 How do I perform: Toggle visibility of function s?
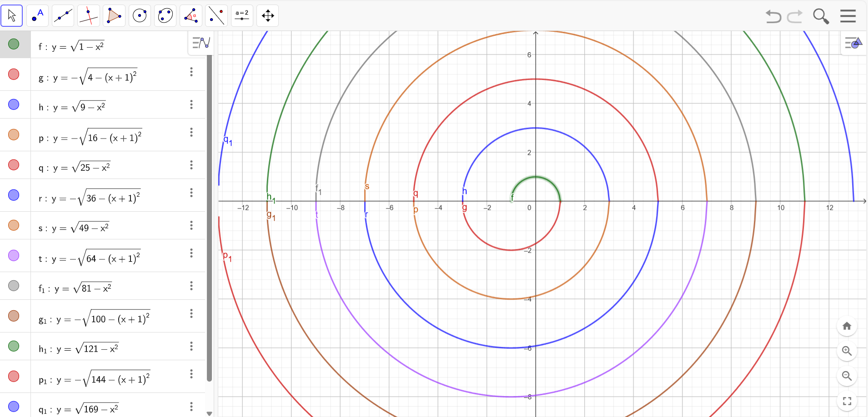(14, 225)
